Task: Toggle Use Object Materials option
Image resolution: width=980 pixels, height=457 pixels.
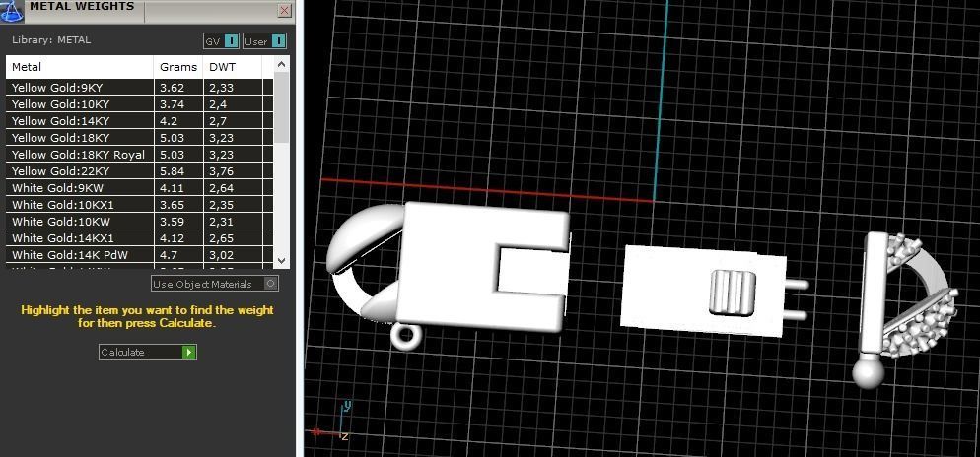Action: coord(215,284)
